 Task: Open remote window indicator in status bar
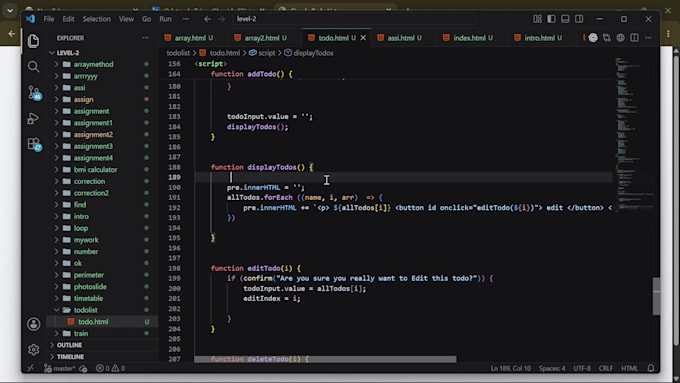pyautogui.click(x=30, y=368)
